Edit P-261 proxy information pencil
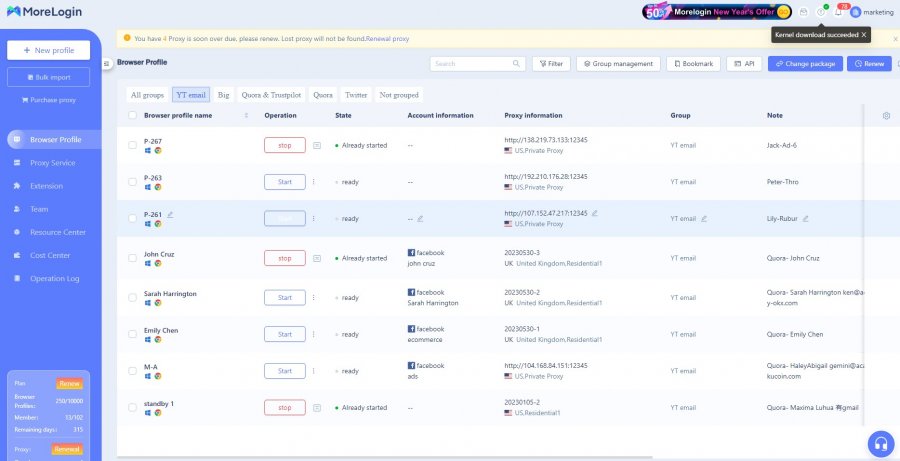The width and height of the screenshot is (900, 461). click(x=595, y=213)
